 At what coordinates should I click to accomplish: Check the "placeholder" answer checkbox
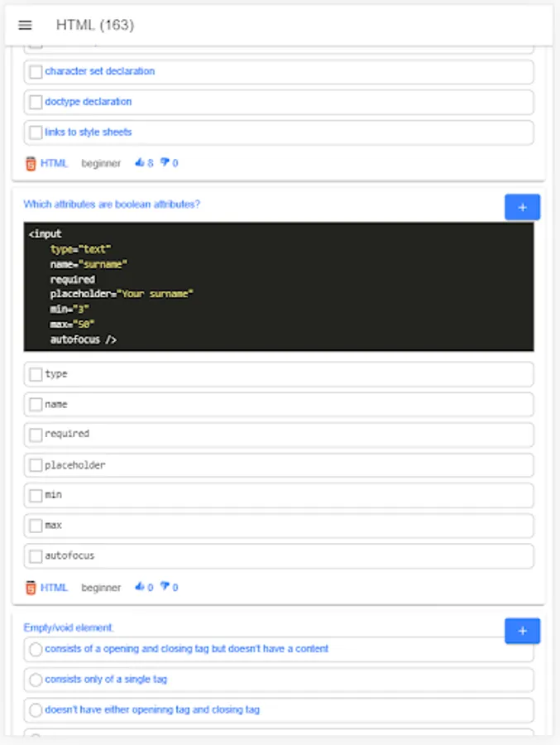click(36, 465)
